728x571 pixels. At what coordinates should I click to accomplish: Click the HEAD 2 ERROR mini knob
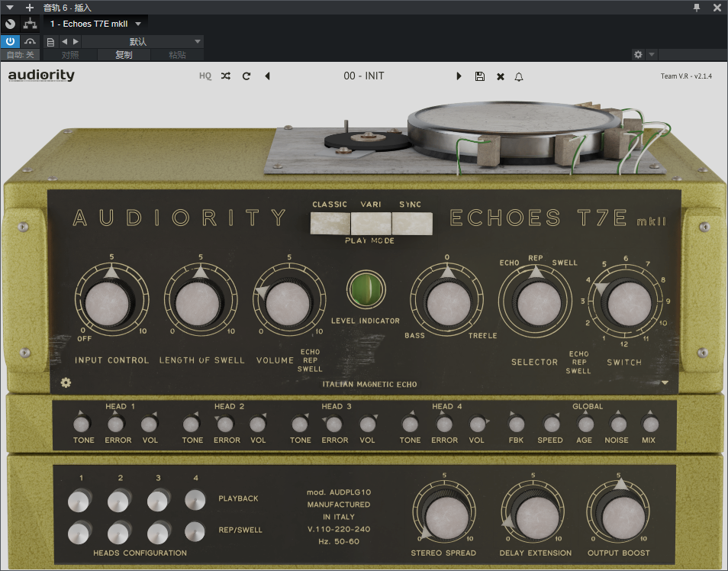(x=224, y=424)
